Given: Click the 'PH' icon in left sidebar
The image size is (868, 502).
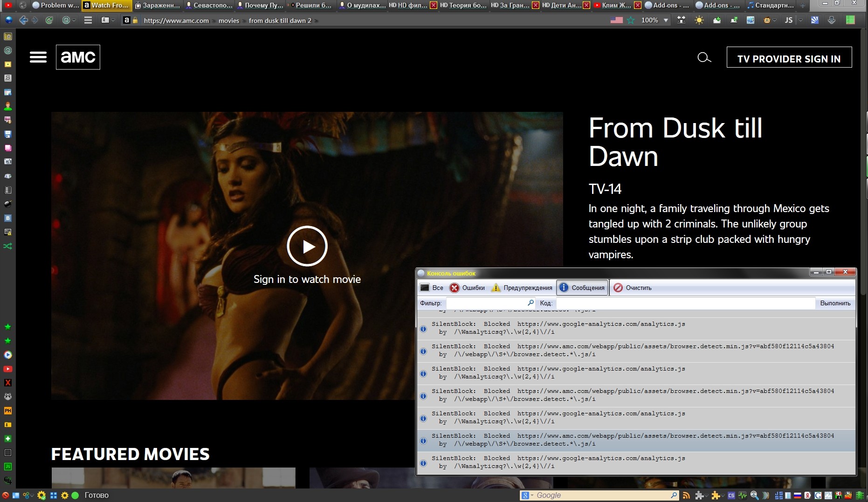Looking at the screenshot, I should [8, 411].
